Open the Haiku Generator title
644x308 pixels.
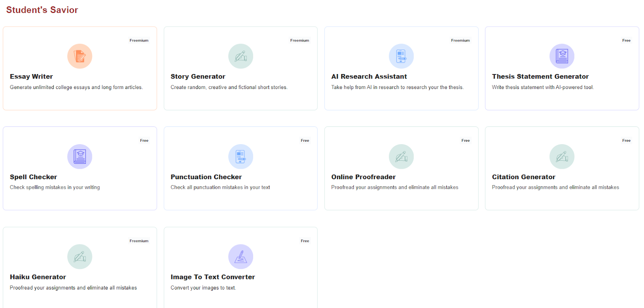pos(38,277)
